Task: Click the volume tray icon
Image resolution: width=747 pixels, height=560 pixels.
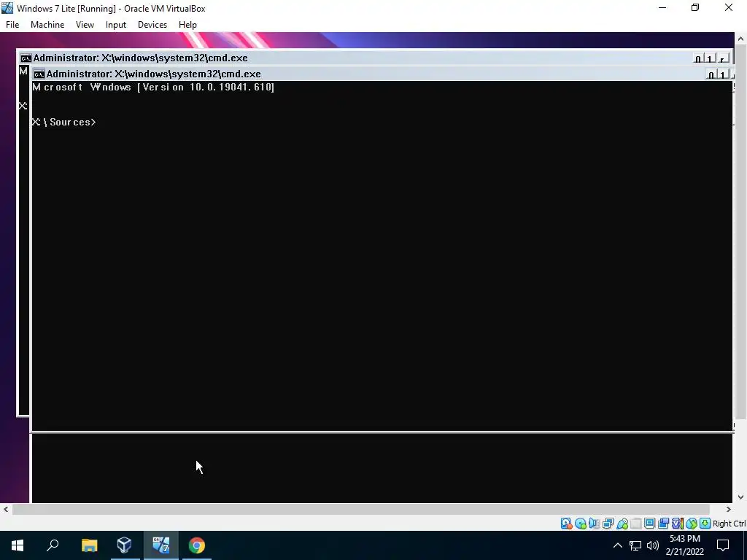Action: tap(653, 545)
